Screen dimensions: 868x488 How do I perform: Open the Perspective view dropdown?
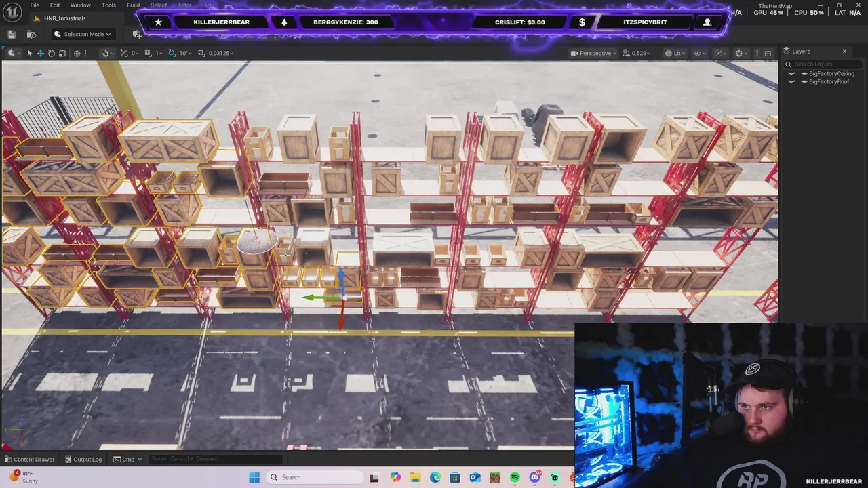(593, 53)
